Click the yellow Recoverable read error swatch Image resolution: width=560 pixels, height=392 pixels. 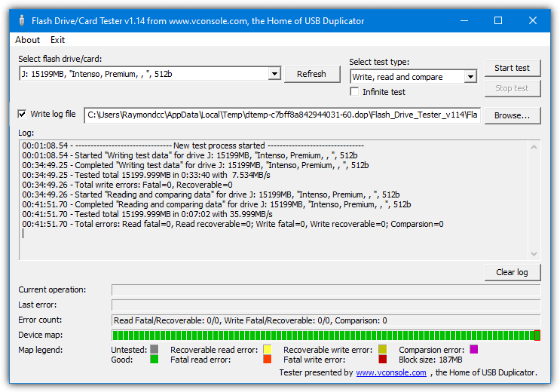267,349
